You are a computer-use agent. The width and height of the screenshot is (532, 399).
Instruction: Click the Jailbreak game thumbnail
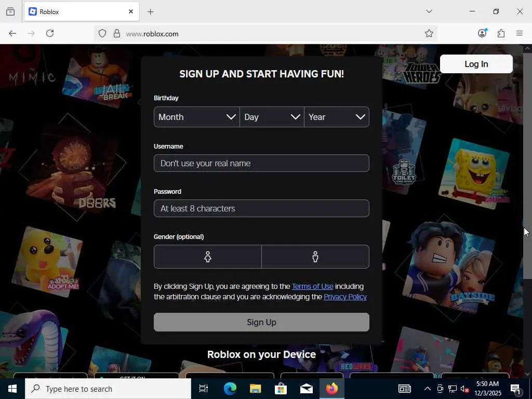pyautogui.click(x=97, y=77)
